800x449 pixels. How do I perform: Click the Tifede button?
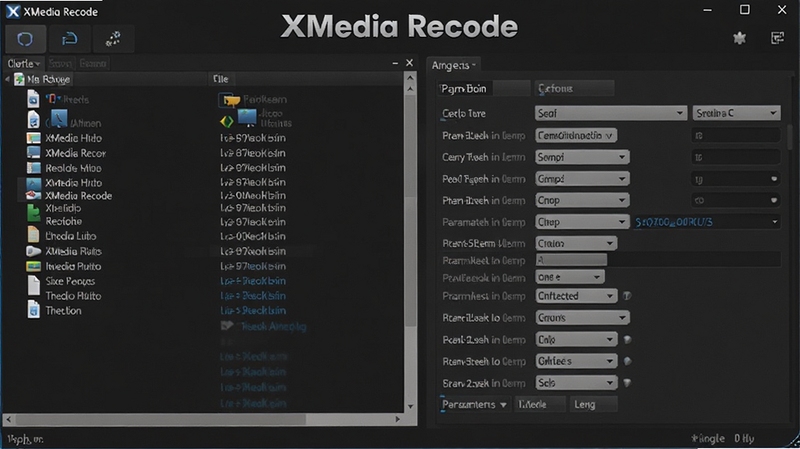(x=540, y=404)
